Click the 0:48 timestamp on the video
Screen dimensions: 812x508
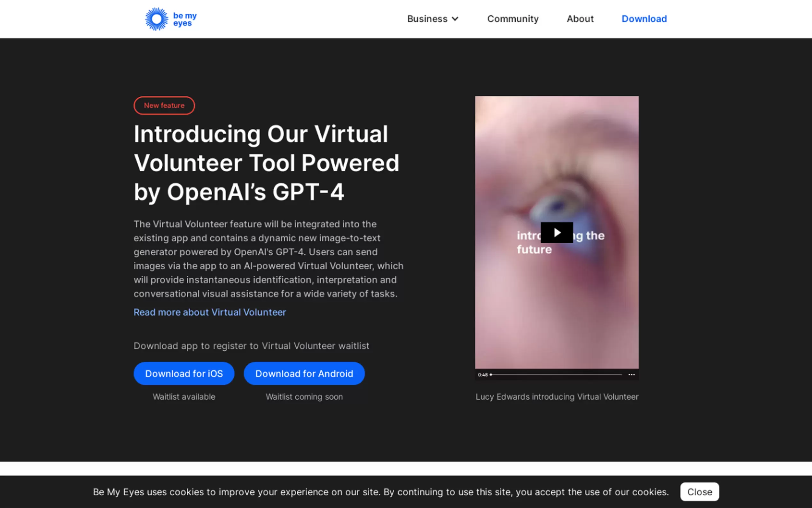click(x=483, y=375)
